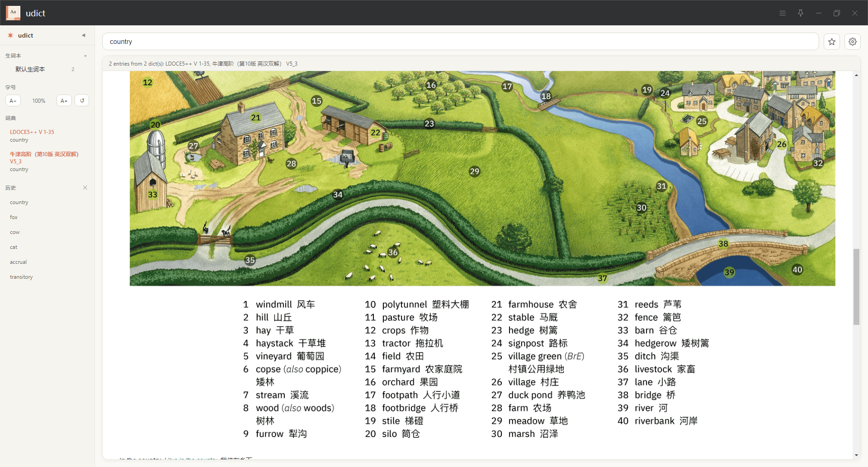The image size is (868, 467).
Task: Select 'fox' from search history
Action: [14, 217]
